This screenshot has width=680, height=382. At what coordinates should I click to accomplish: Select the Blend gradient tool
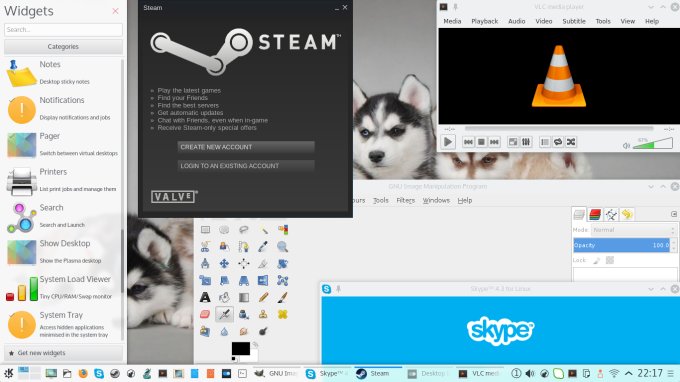pyautogui.click(x=244, y=297)
